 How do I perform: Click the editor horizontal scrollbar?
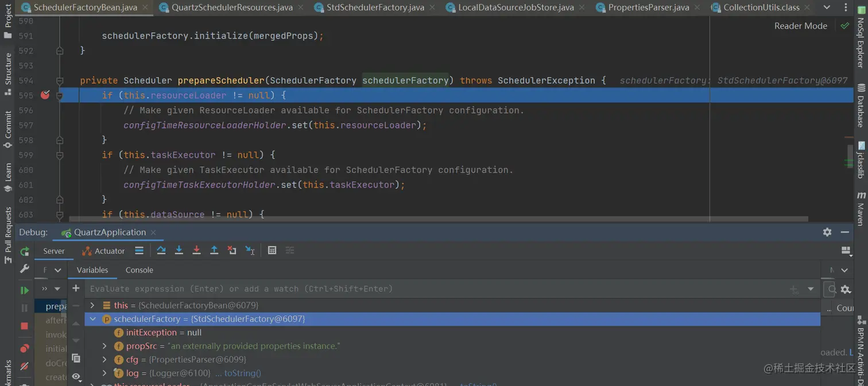(x=438, y=219)
